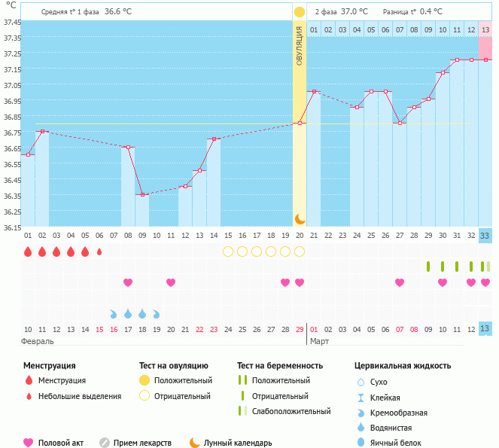Click the pill icon beside 'Прием лекарств'
Viewport: 499px width, 448px height.
click(x=105, y=443)
